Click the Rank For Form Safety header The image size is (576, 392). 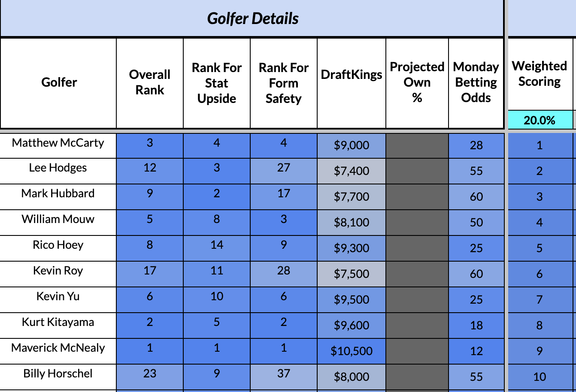coord(284,83)
